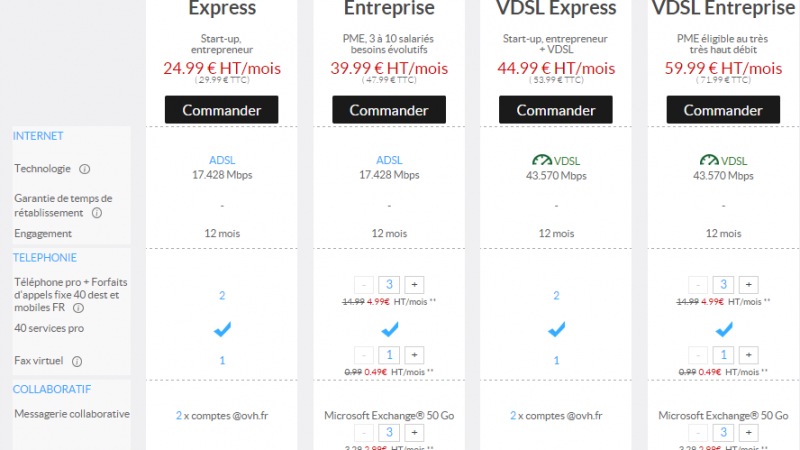The height and width of the screenshot is (450, 800).
Task: Click the 40 services pro checkmark under VDSL Express
Action: point(556,328)
